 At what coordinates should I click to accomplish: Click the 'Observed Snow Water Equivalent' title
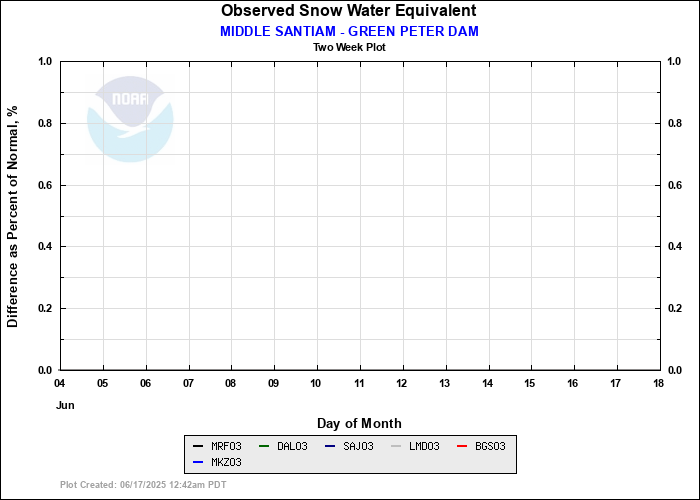[x=349, y=11]
